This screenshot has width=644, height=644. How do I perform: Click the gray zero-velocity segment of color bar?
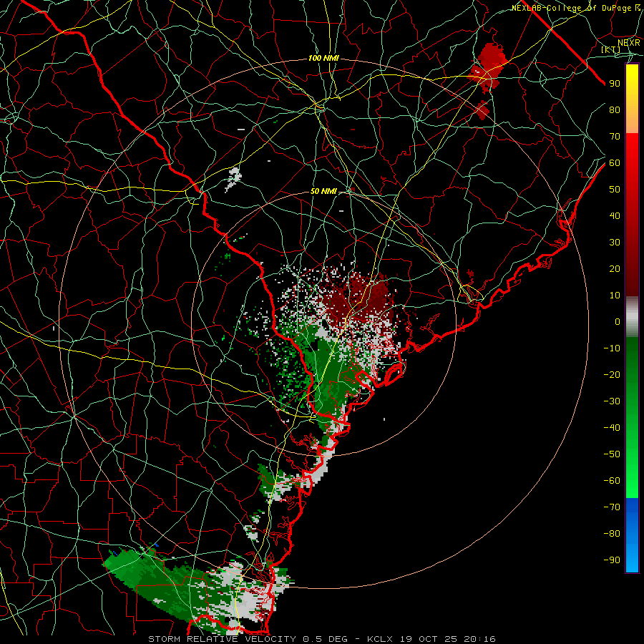tap(632, 317)
